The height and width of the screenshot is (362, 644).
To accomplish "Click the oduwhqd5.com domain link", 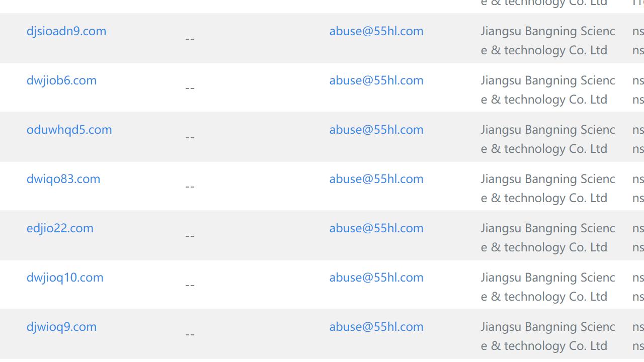I will (69, 130).
